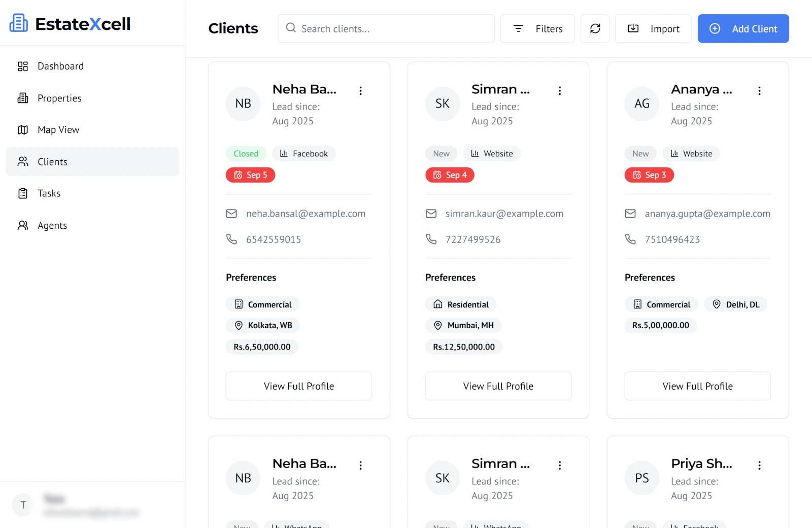Click New status badge on Simran card
The image size is (812, 528).
point(441,154)
